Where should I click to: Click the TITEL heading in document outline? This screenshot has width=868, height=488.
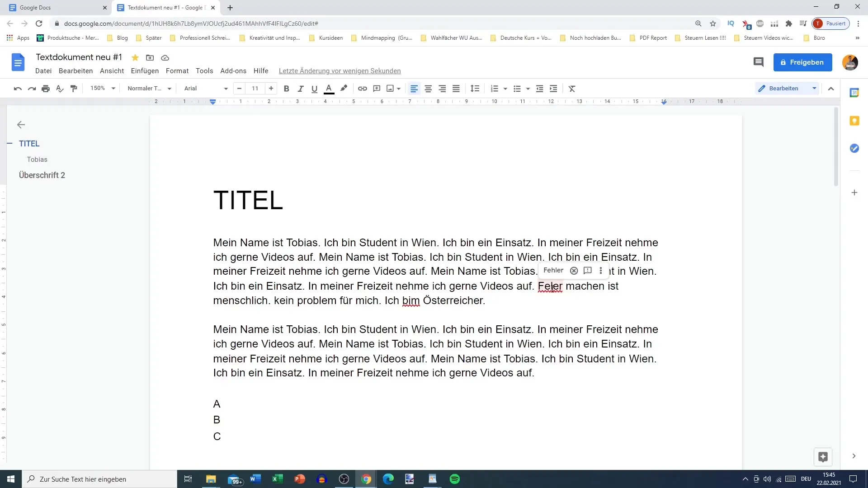point(28,143)
